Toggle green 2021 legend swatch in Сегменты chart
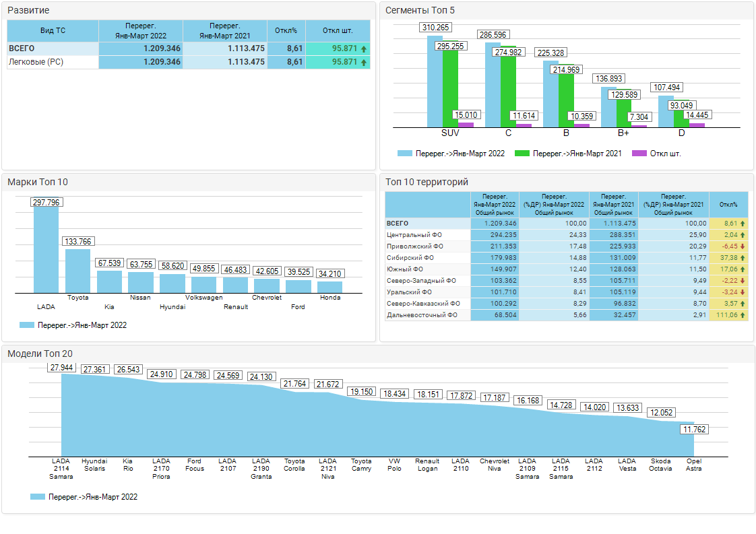 [x=522, y=154]
